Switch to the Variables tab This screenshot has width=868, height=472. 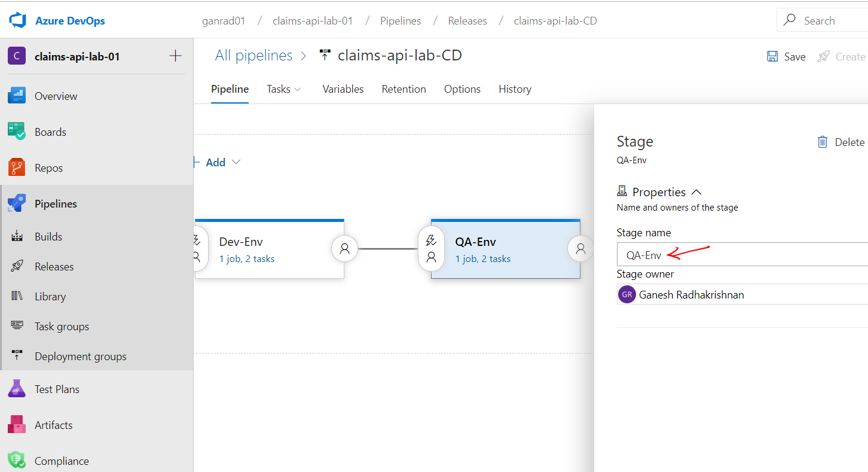point(343,89)
